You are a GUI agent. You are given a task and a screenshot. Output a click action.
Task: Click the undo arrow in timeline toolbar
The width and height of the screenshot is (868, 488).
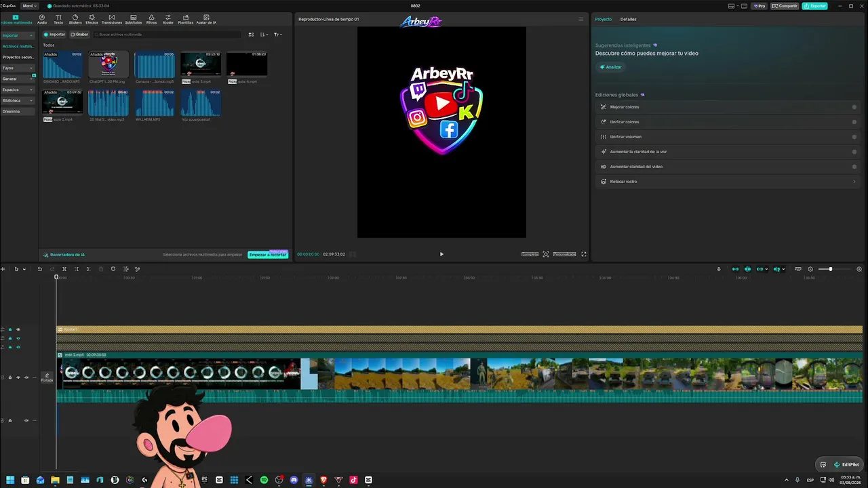coord(39,269)
